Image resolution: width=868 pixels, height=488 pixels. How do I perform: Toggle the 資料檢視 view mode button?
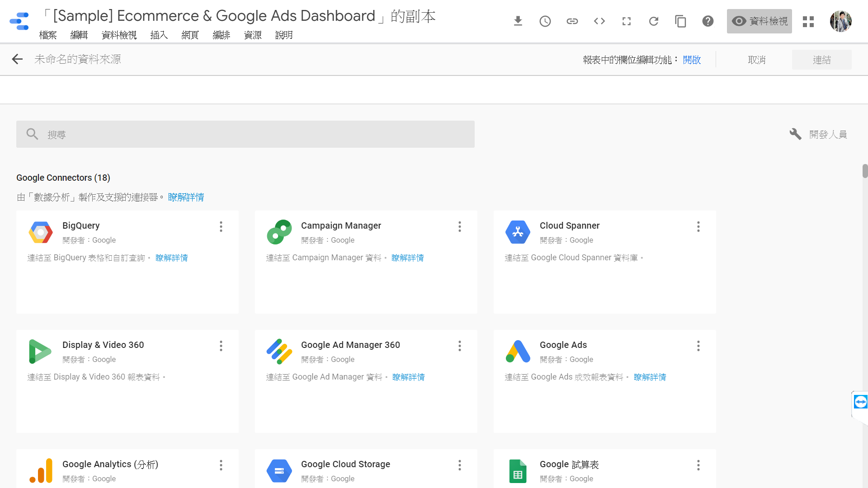click(759, 21)
